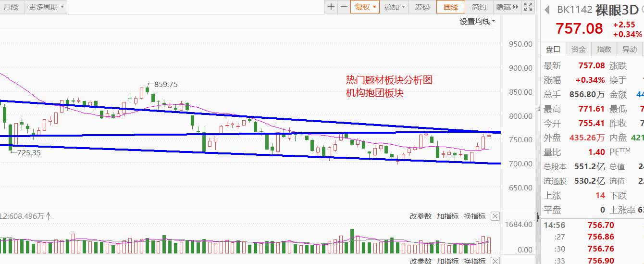Switch to the 资金 tab

point(579,49)
